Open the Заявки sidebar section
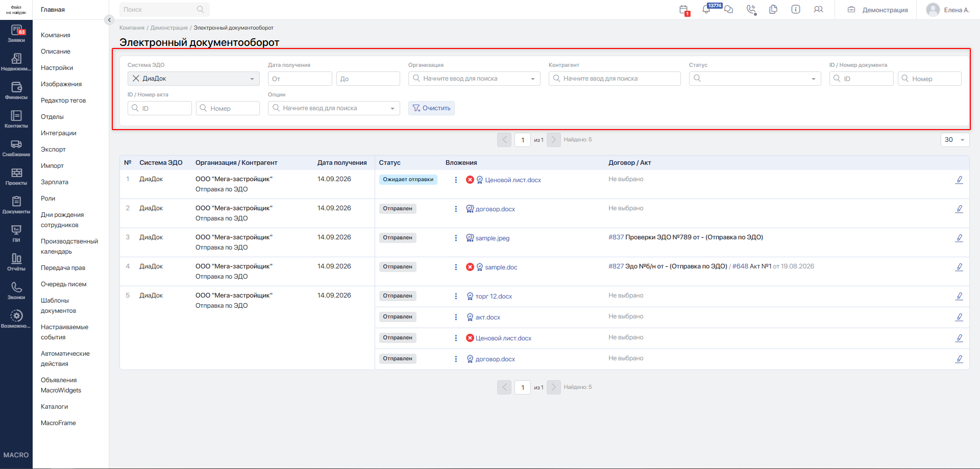 (x=16, y=34)
